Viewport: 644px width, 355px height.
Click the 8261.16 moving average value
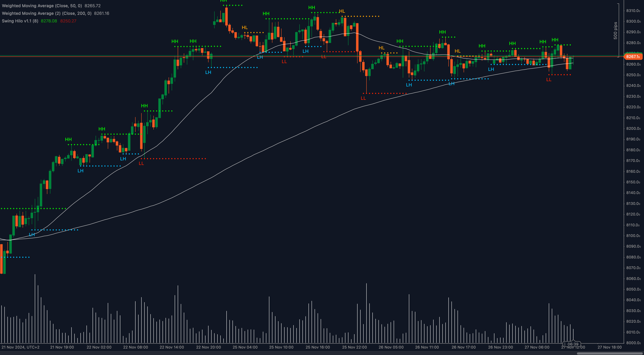point(102,13)
